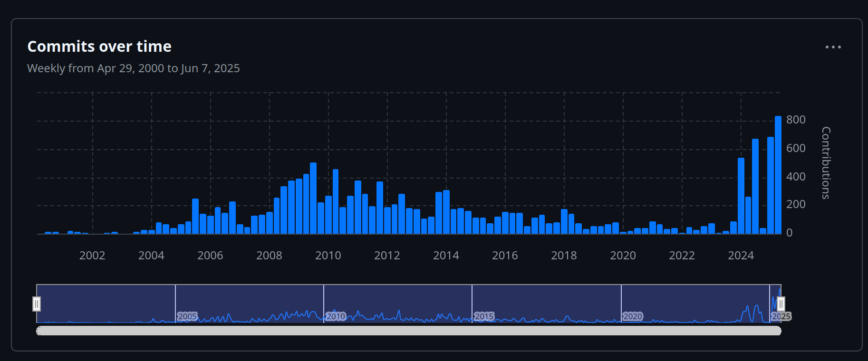Click the 2002 x-axis label
The image size is (868, 361).
[x=92, y=256]
